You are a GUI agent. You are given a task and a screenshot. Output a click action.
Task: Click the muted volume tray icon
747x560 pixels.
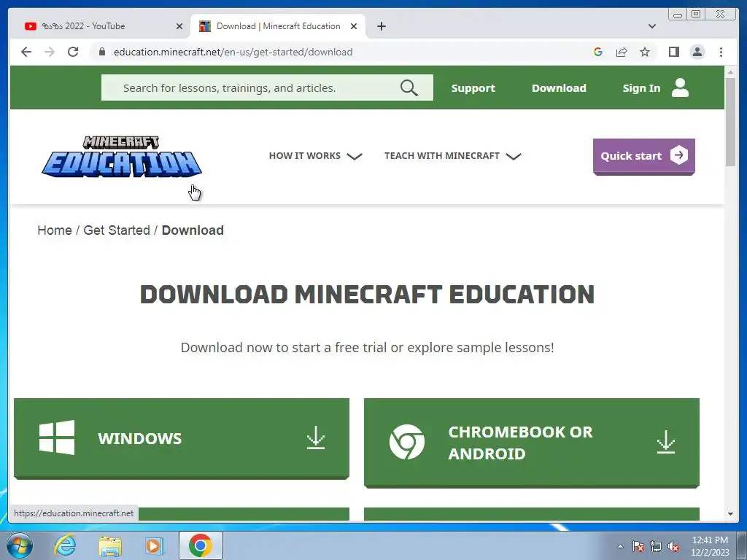[x=673, y=546]
